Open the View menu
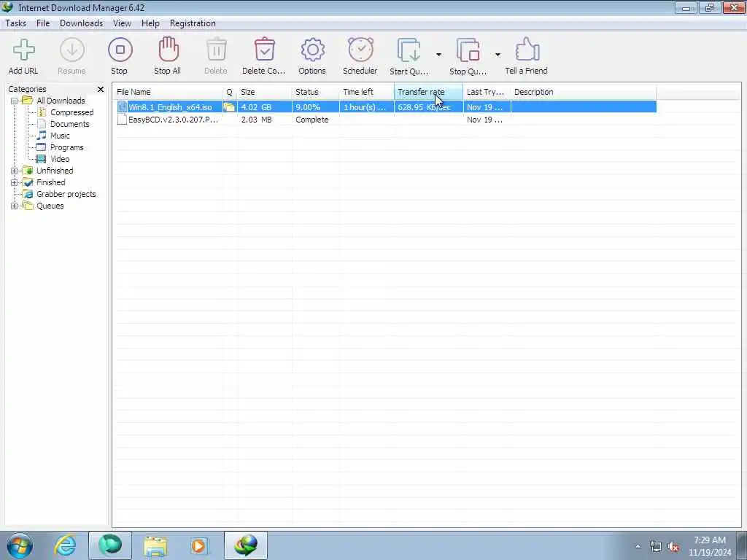Viewport: 747px width, 560px height. pos(122,23)
